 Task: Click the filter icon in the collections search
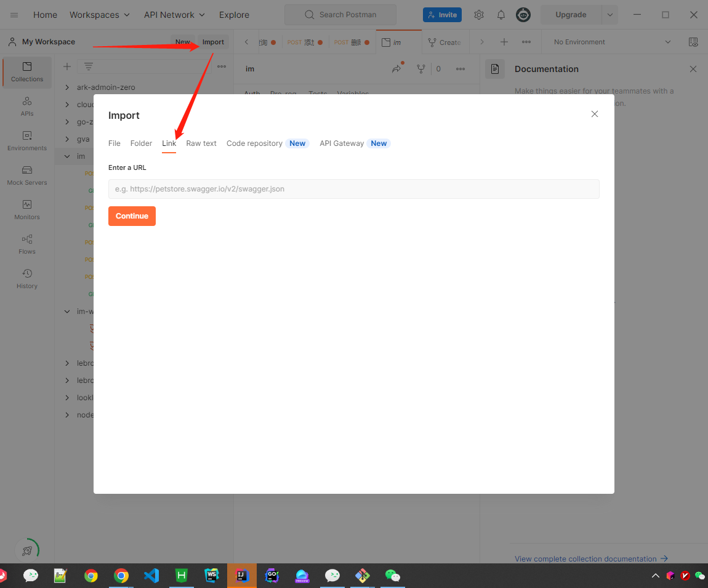point(89,67)
